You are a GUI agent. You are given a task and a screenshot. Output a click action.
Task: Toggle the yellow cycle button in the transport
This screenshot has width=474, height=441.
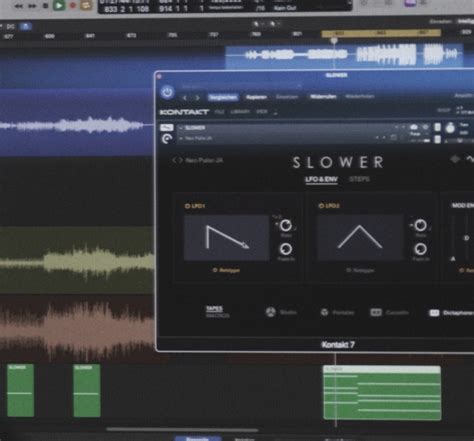(x=86, y=5)
